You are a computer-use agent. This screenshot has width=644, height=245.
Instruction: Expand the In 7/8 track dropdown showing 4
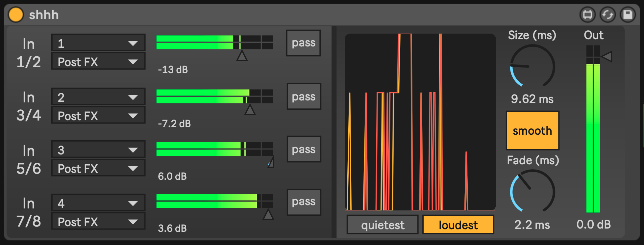click(98, 203)
